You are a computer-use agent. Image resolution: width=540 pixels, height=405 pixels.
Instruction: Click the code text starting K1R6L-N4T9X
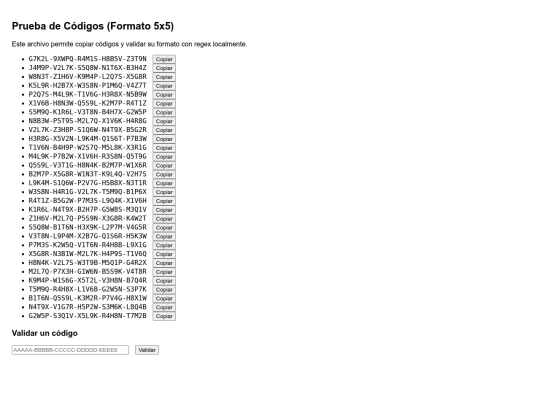(x=87, y=210)
